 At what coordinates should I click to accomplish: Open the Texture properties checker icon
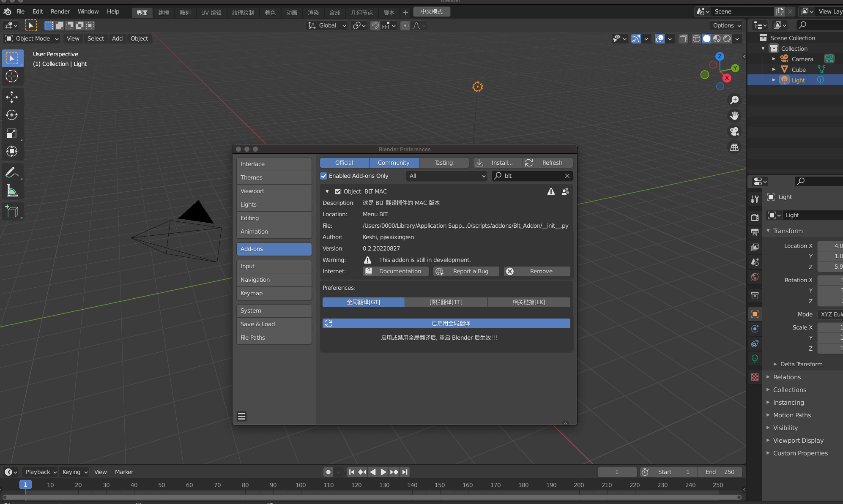tap(755, 377)
